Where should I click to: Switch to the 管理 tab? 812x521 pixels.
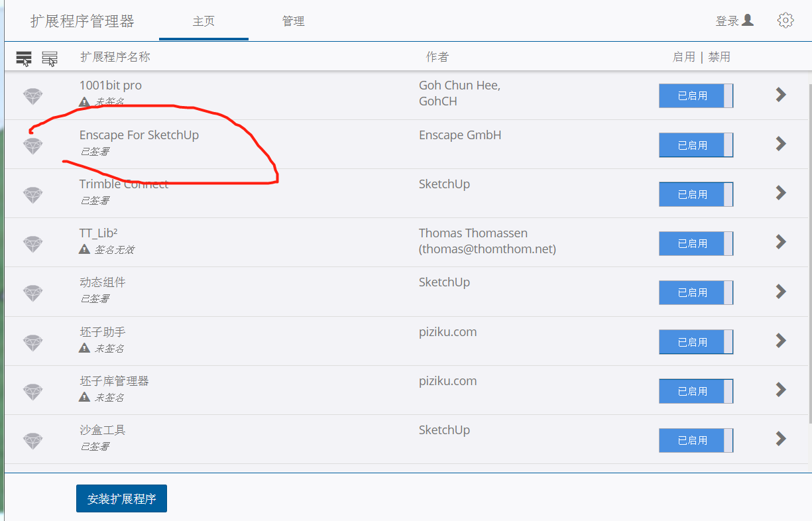click(293, 21)
